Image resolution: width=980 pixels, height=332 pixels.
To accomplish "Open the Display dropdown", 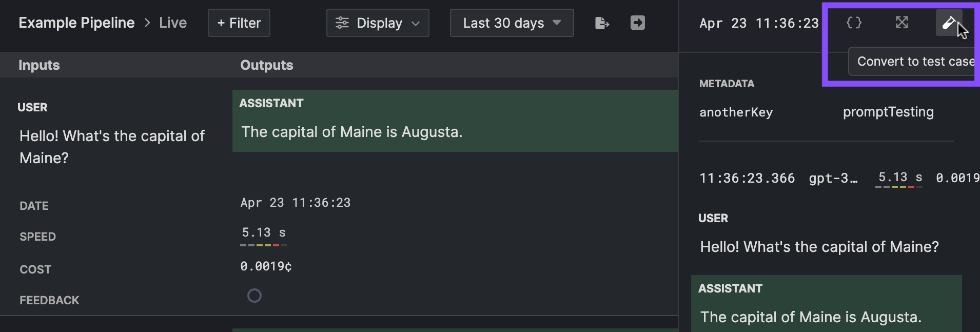I will [378, 23].
